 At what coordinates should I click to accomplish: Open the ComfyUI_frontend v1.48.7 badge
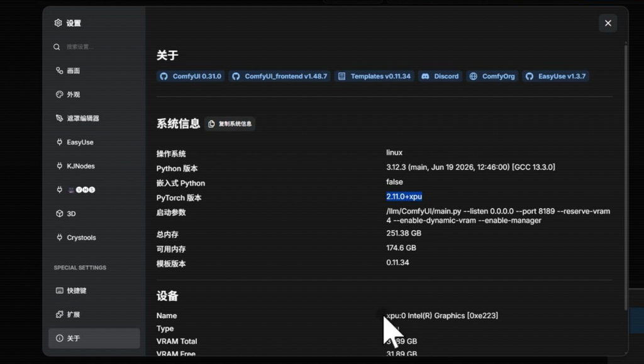[x=280, y=76]
